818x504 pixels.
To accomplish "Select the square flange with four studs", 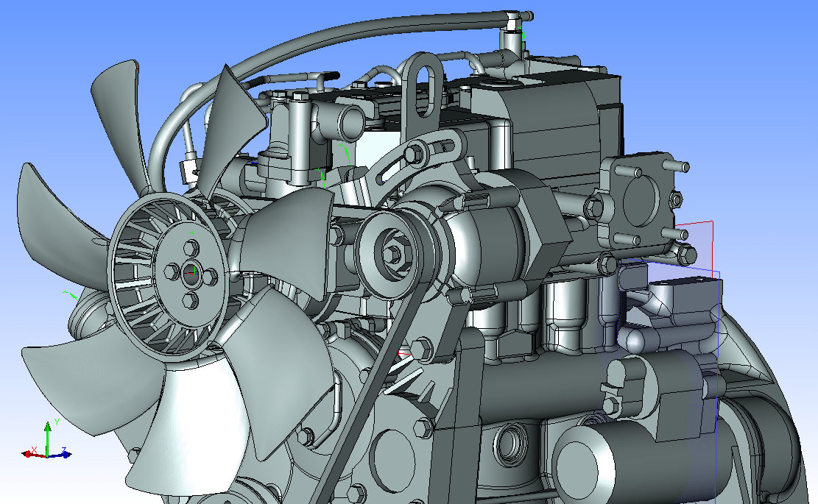I will 638,201.
